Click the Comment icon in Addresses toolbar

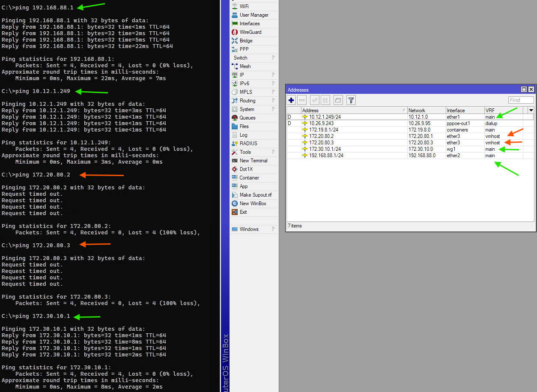[x=338, y=100]
